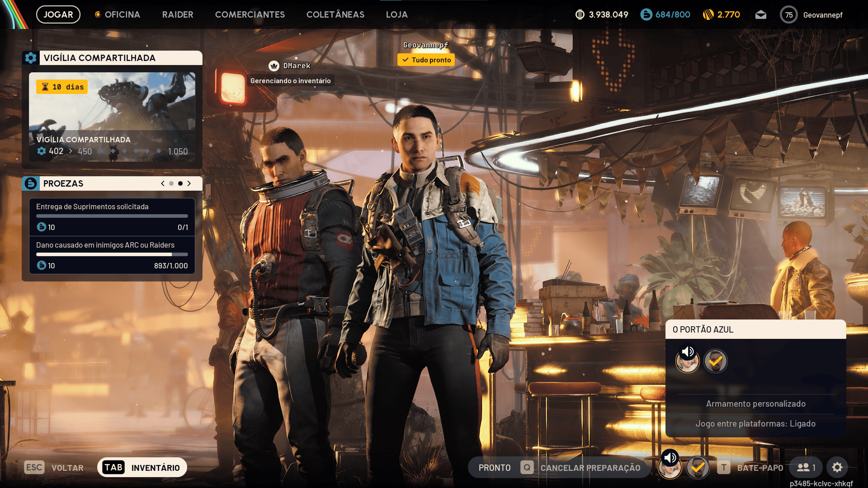Click the gear icon beside the Vigília Compartilhada header
868x488 pixels.
coord(30,58)
